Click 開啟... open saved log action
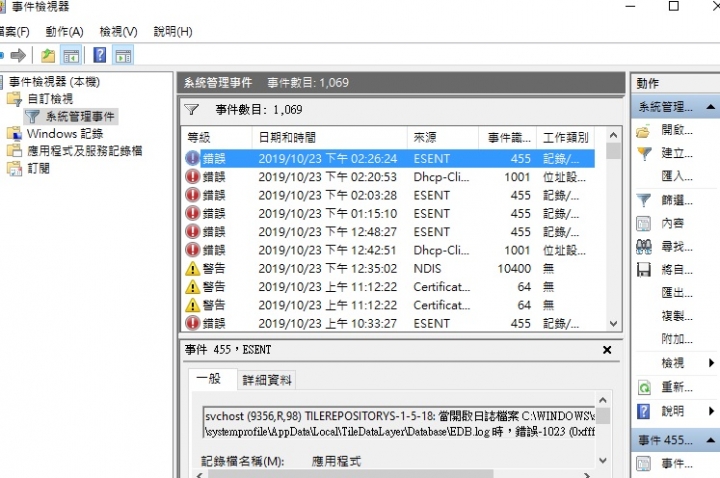The image size is (720, 478). (x=677, y=130)
